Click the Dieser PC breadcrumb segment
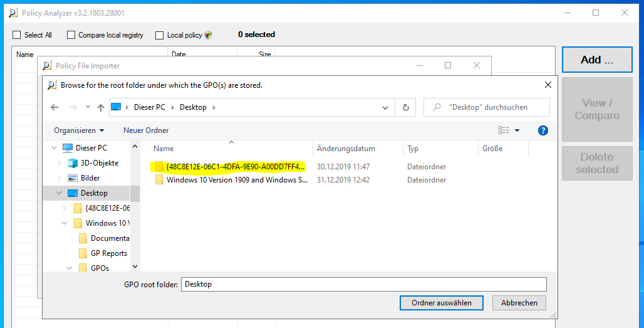 (x=150, y=107)
